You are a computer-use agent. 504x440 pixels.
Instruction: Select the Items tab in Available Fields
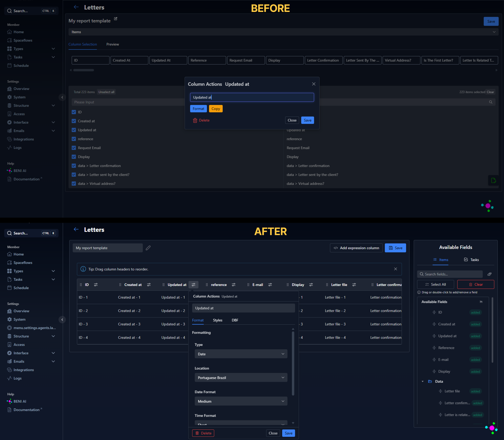pos(441,260)
